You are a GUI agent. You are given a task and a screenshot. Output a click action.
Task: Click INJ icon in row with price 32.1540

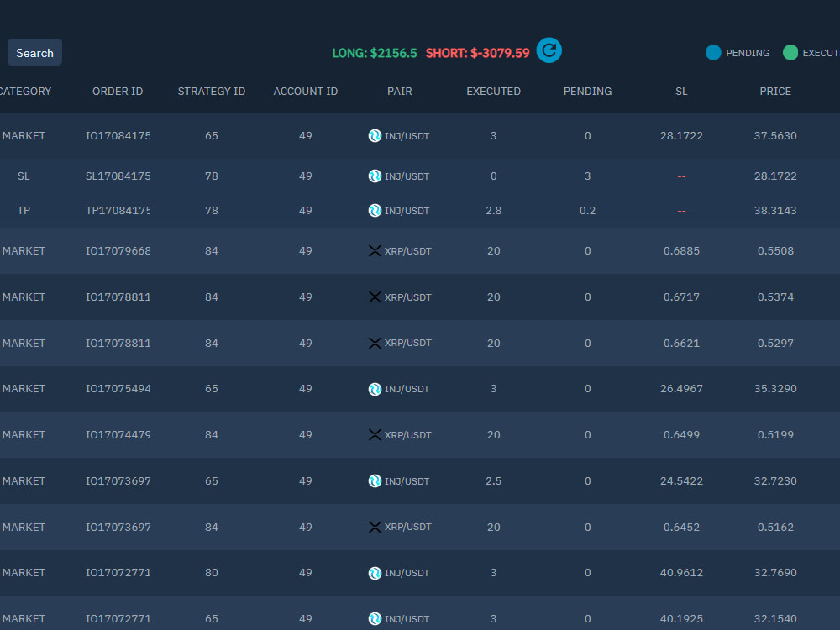tap(375, 619)
